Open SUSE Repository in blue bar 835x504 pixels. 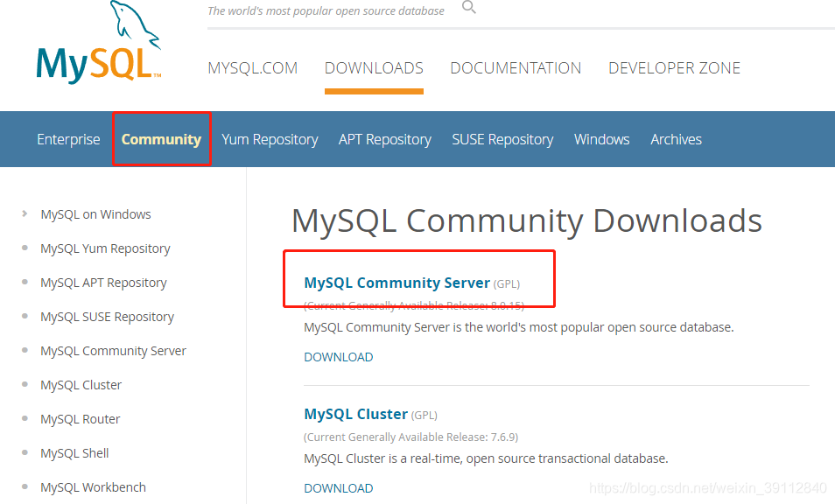[x=502, y=139]
